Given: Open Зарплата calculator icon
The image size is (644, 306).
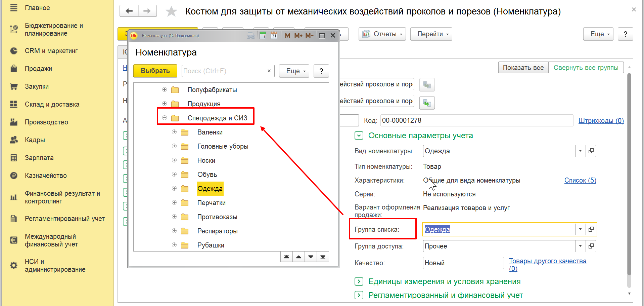Looking at the screenshot, I should pos(14,158).
